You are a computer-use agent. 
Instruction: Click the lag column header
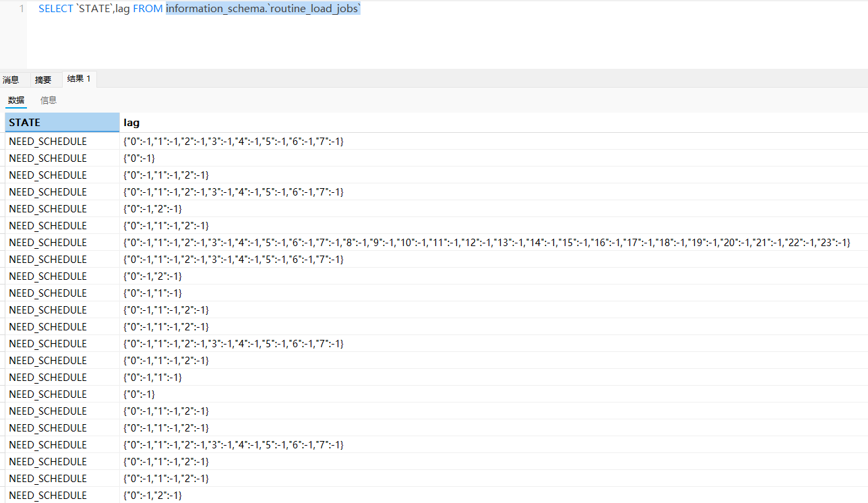(132, 123)
